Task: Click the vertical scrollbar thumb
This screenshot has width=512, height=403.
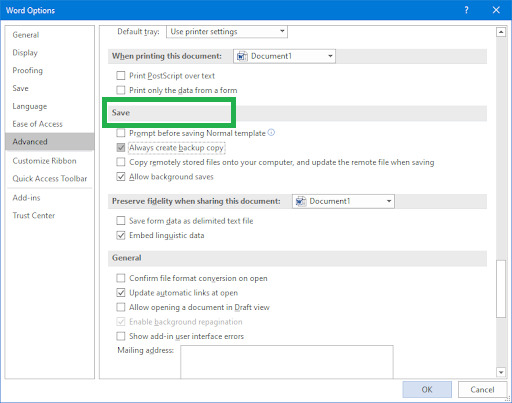Action: click(501, 289)
